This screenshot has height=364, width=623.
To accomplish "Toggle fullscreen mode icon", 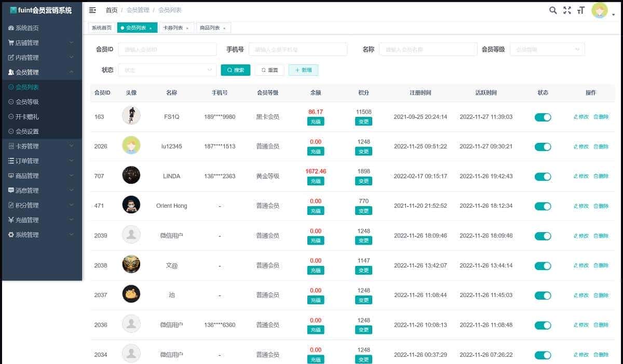I will pos(567,9).
